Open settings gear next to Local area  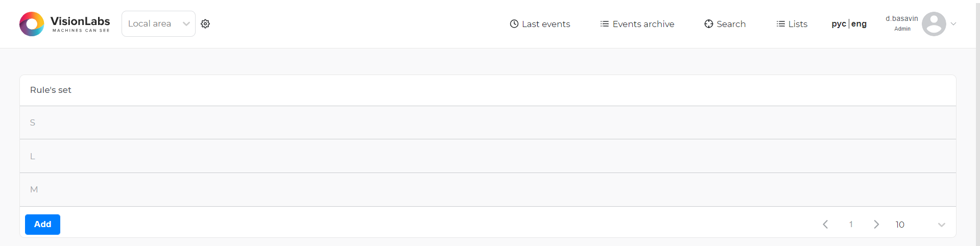(x=205, y=24)
